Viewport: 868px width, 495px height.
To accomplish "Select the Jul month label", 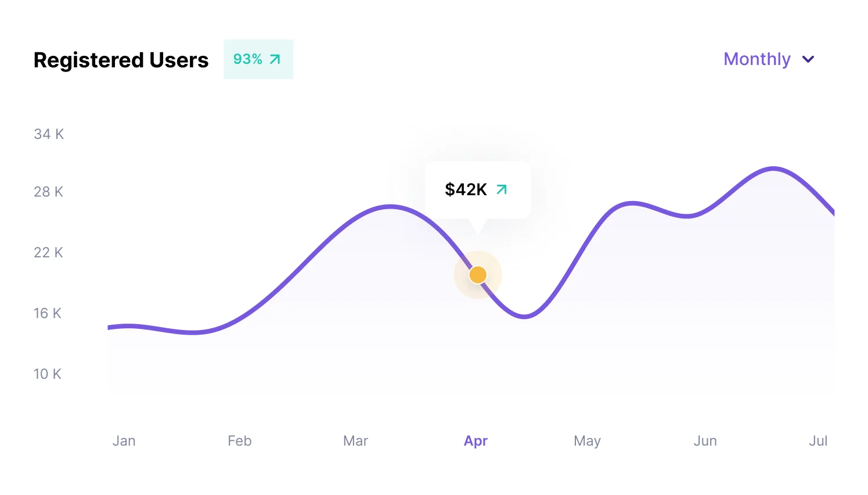I will [x=818, y=441].
